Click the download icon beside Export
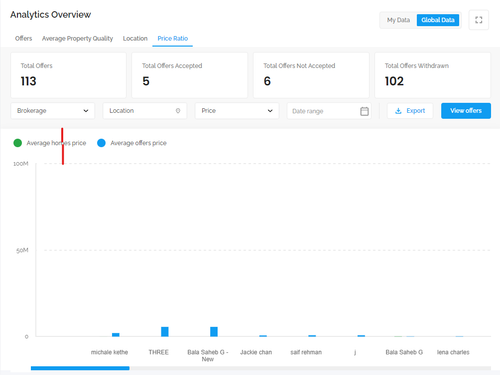This screenshot has width=500, height=375. point(398,111)
